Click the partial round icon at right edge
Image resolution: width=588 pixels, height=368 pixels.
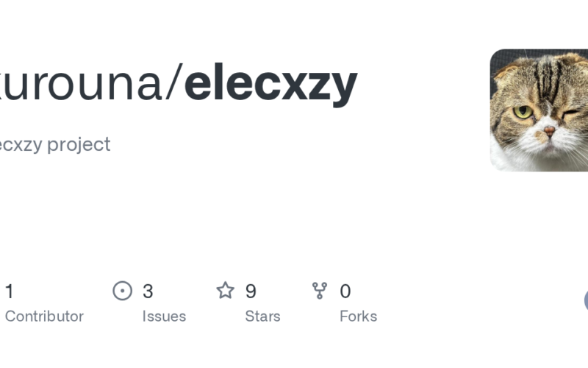tap(586, 300)
